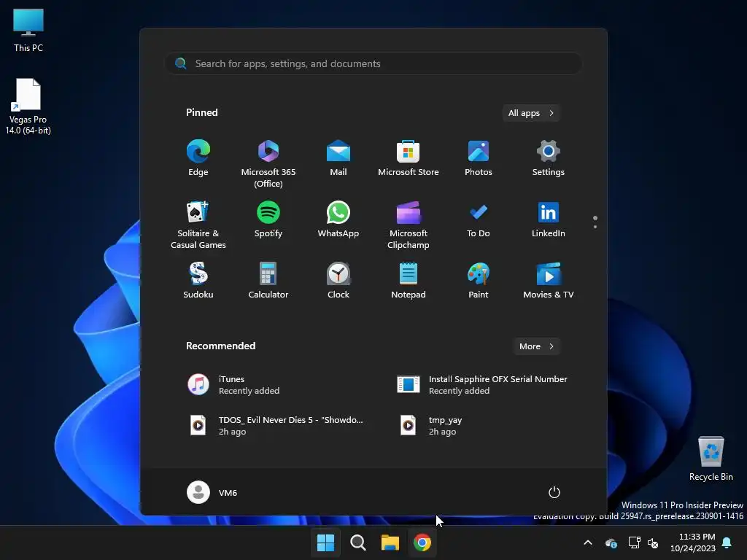
Task: Open the clock and date flyout
Action: pyautogui.click(x=693, y=542)
